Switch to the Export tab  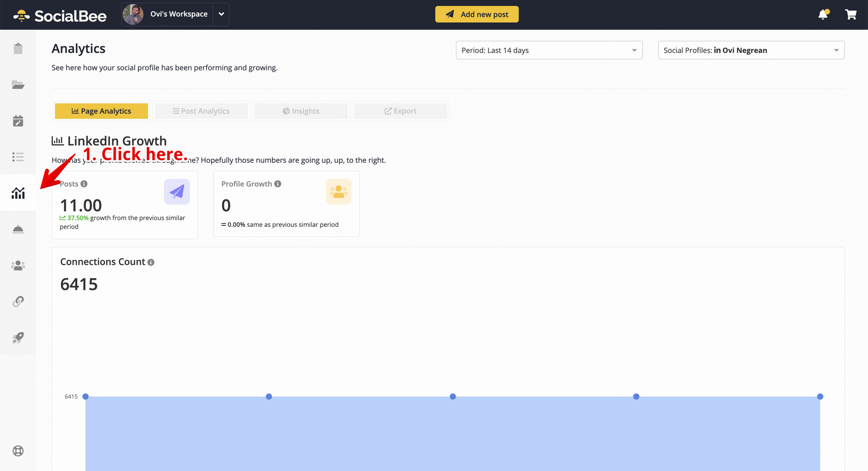coord(401,111)
